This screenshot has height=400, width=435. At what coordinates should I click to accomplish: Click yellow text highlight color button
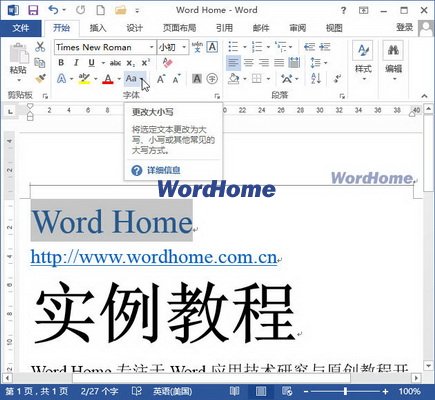coord(84,79)
